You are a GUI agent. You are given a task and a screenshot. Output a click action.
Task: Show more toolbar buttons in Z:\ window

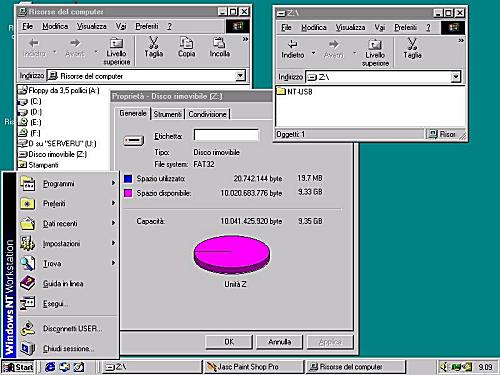point(461,41)
